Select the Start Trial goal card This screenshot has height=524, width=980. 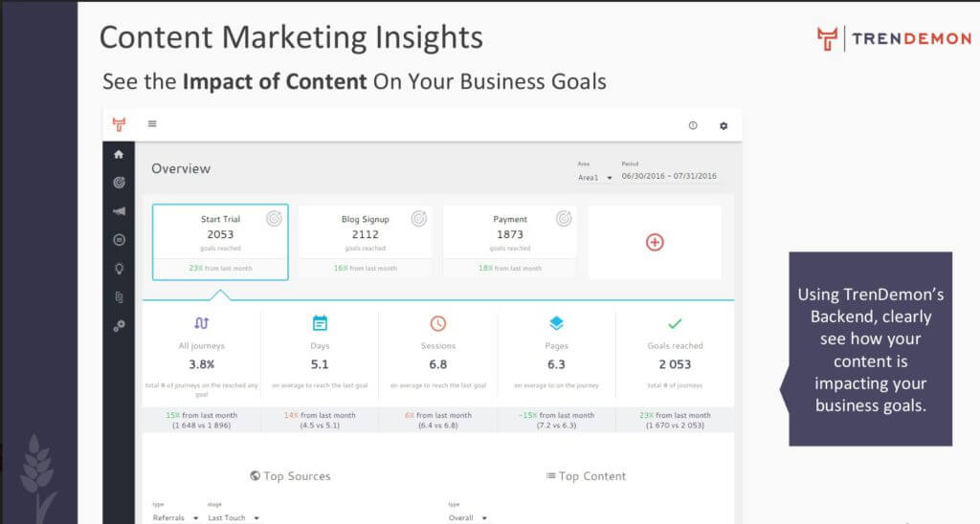pos(220,242)
